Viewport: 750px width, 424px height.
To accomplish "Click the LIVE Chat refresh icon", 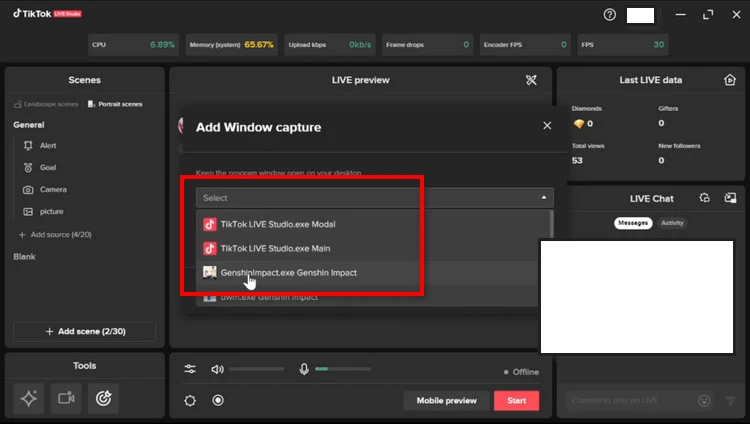I will (x=704, y=198).
